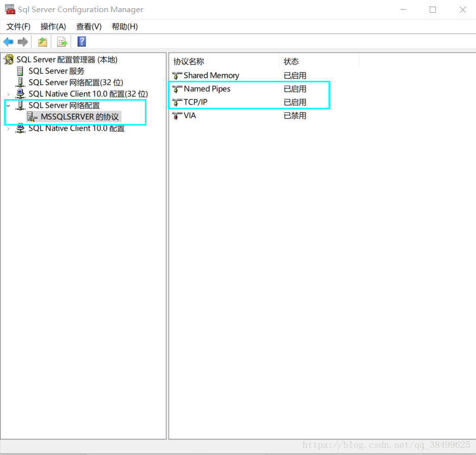Open the 查看(V) menu
This screenshot has height=455, width=476.
point(88,27)
